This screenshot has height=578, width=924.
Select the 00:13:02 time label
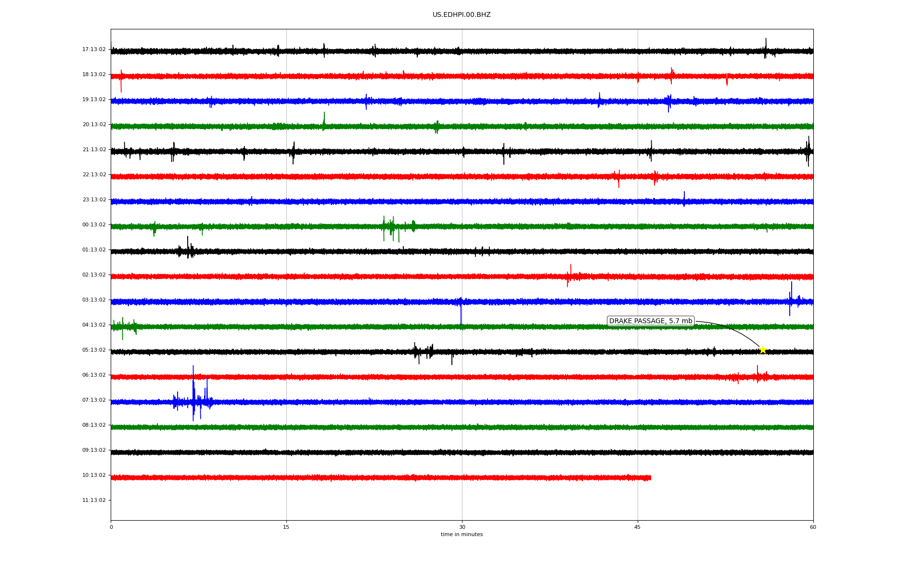(94, 224)
